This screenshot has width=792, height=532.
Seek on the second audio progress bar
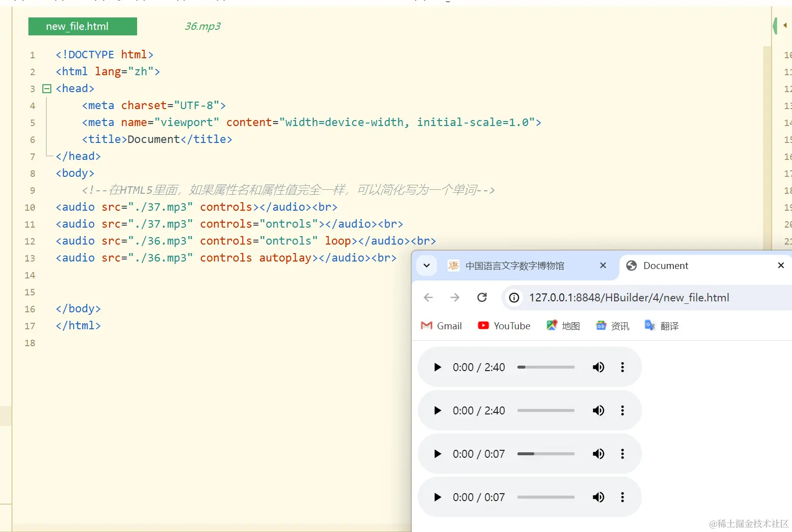[x=546, y=410]
